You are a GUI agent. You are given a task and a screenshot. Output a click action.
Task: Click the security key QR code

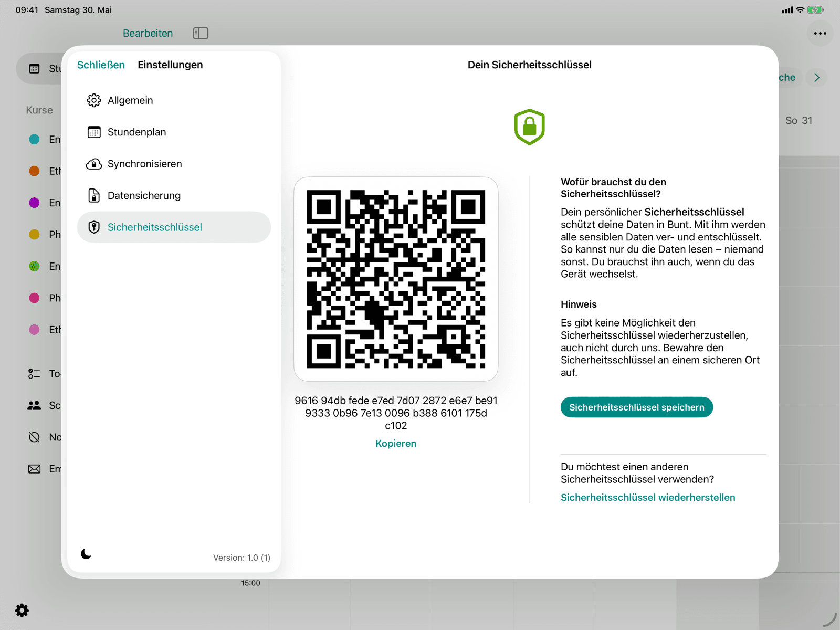[396, 279]
